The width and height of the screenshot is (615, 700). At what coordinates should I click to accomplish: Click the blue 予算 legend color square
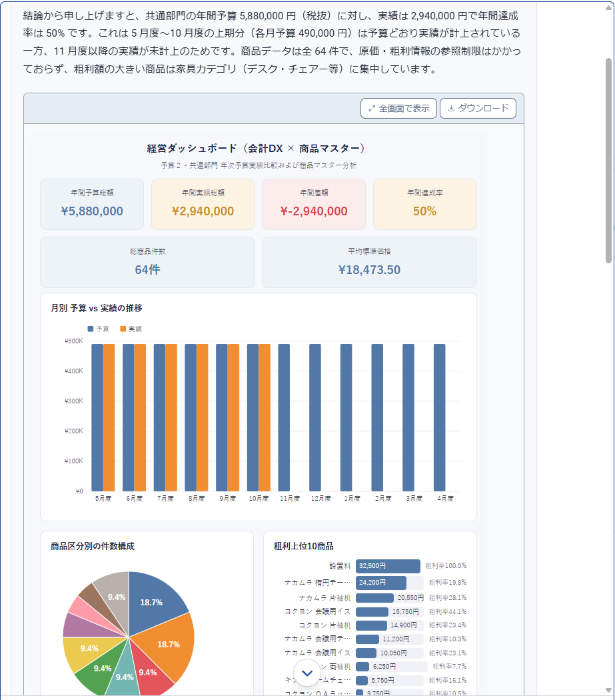[x=91, y=329]
